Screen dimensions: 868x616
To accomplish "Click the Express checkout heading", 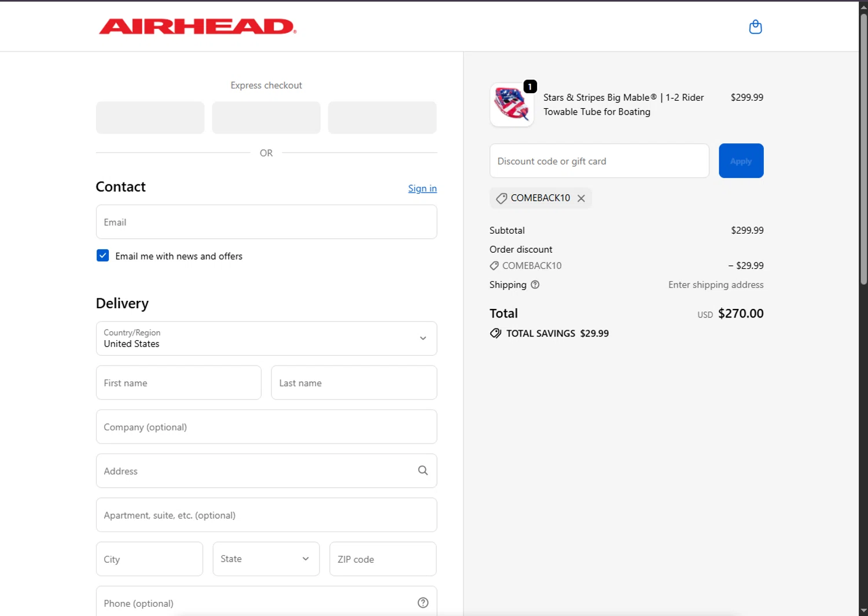I will (266, 85).
